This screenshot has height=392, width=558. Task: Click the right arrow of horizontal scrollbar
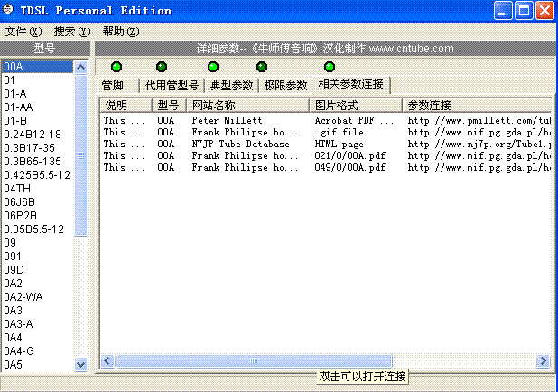(x=543, y=361)
